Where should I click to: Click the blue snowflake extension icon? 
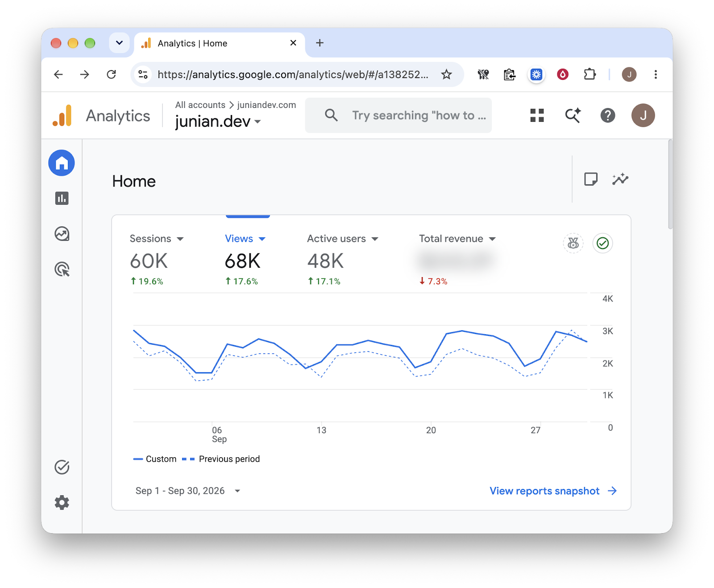pyautogui.click(x=536, y=75)
